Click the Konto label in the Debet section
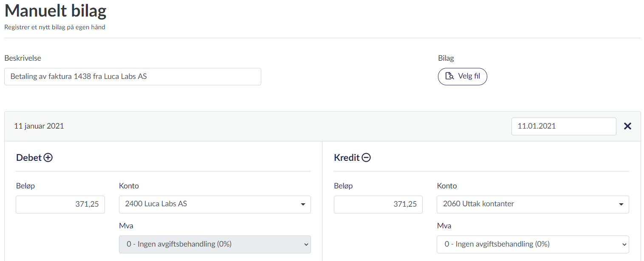Screen dimensions: 644x261 (129, 186)
